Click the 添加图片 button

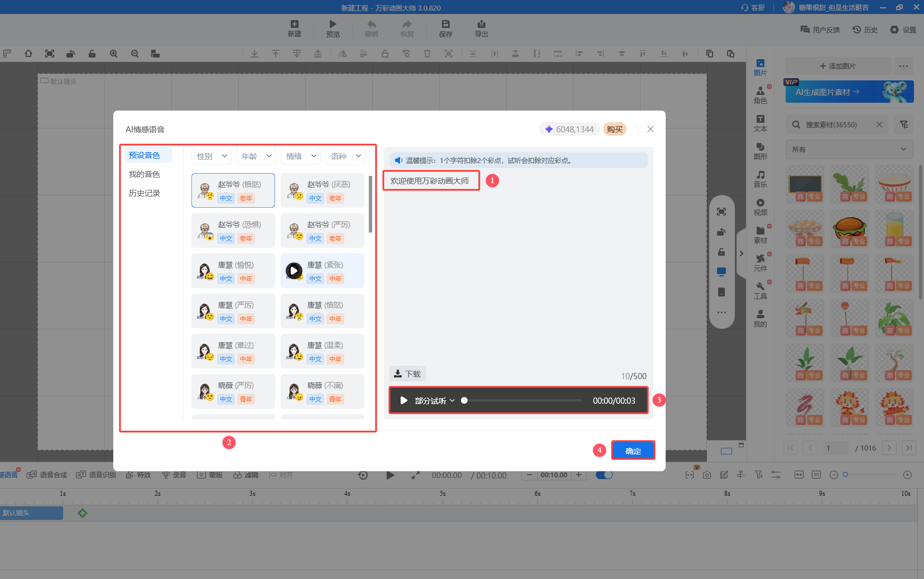tap(838, 66)
